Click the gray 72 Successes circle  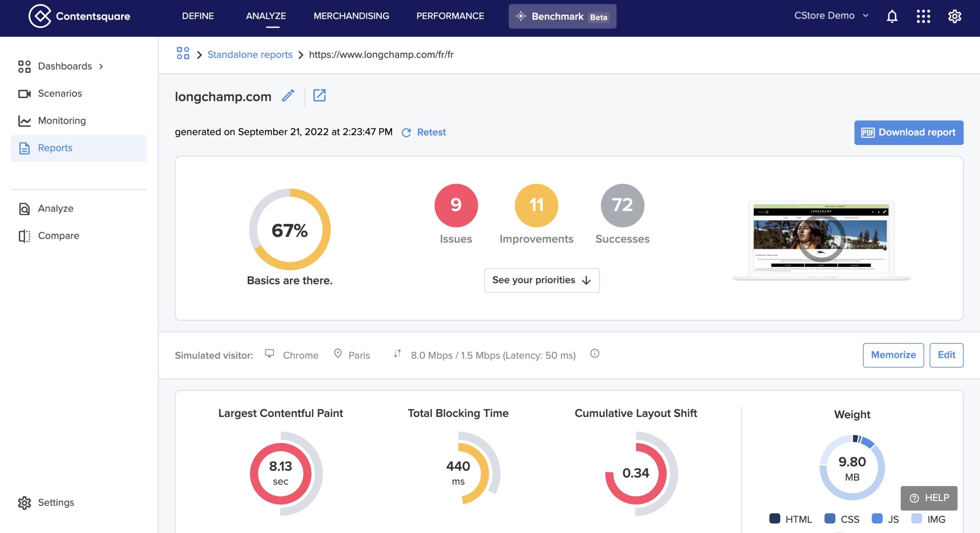tap(622, 205)
